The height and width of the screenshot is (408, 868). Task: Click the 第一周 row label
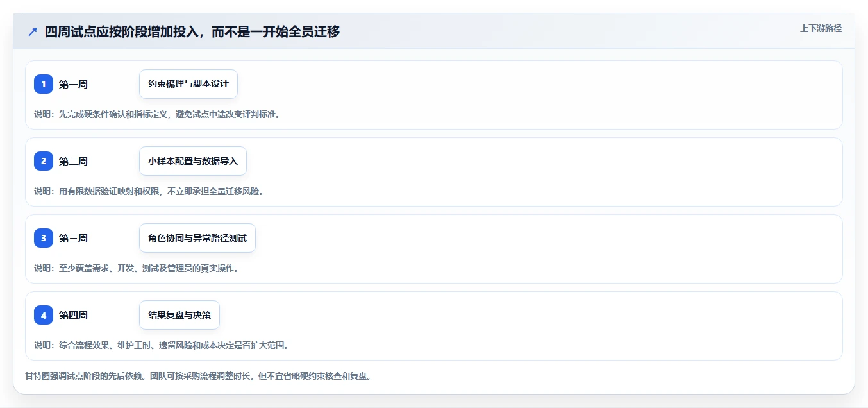tap(73, 84)
